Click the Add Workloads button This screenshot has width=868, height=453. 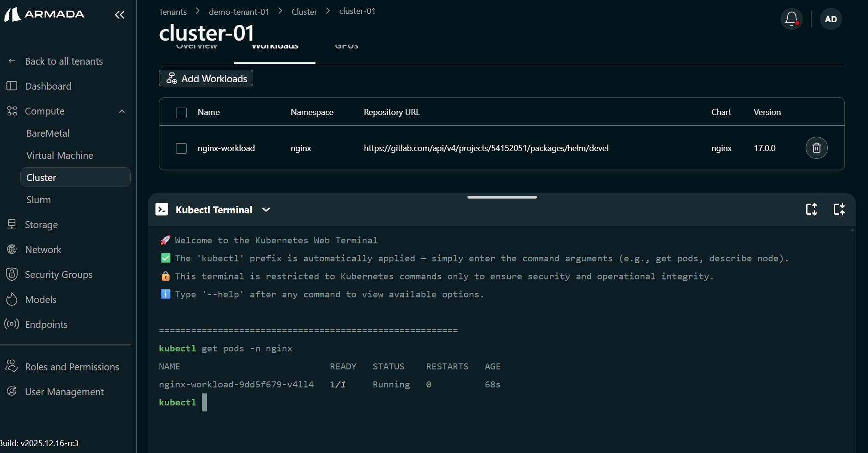(206, 79)
